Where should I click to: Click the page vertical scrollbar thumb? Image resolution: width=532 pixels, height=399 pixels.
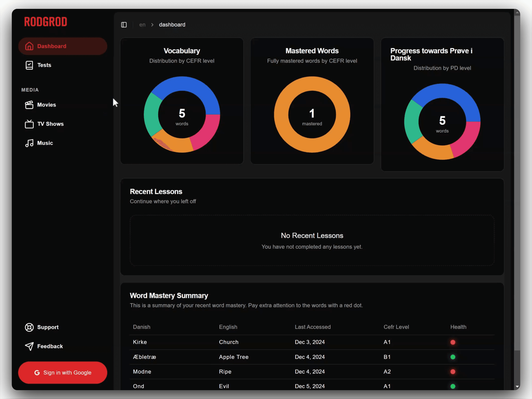pos(517,183)
